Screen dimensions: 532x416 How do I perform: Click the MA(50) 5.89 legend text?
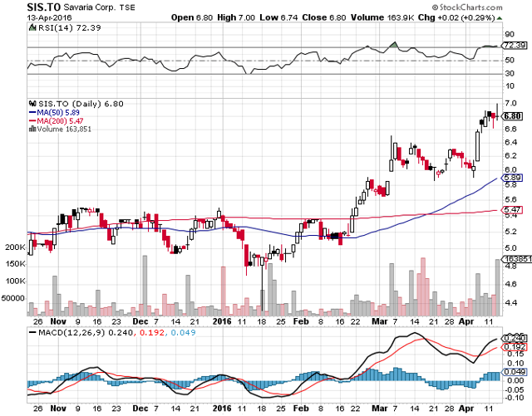[x=58, y=113]
